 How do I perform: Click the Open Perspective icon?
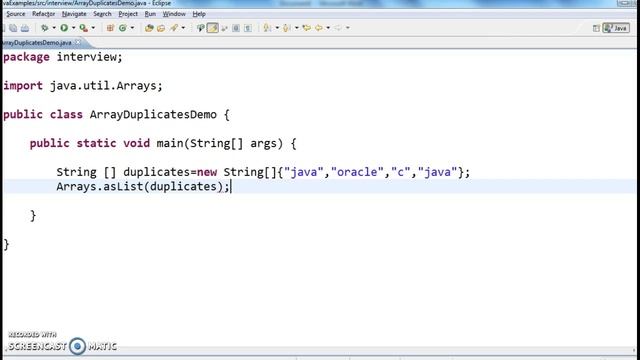pyautogui.click(x=596, y=28)
